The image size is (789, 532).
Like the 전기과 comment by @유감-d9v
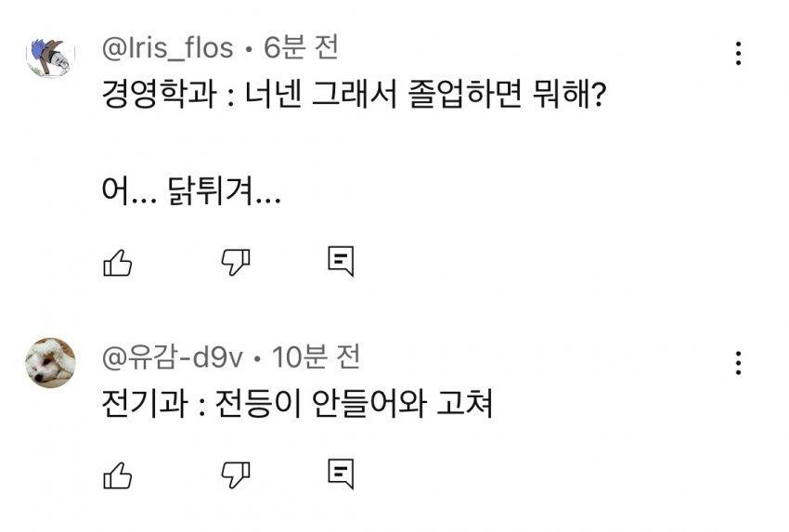pyautogui.click(x=116, y=476)
